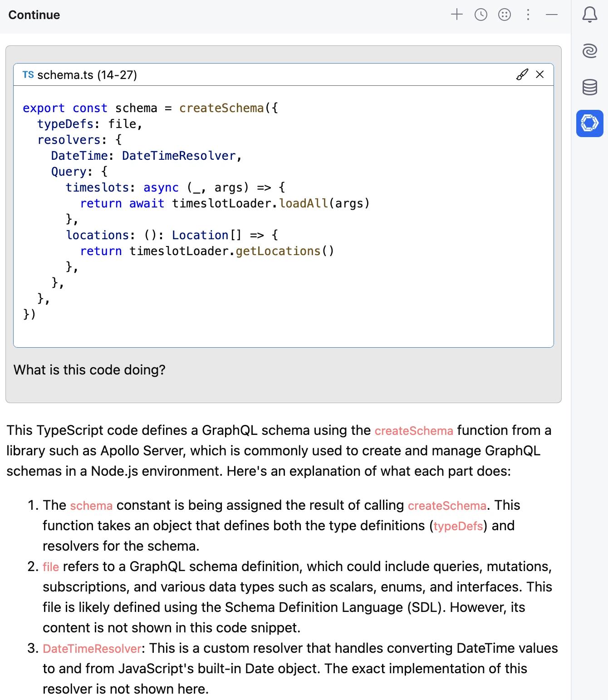Focus the "What is this code doing?" prompt
This screenshot has width=608, height=700.
89,370
